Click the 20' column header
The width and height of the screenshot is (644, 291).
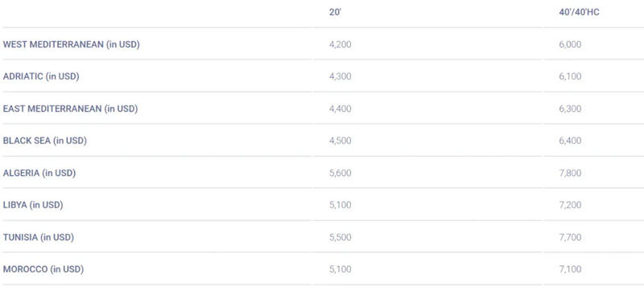click(335, 12)
